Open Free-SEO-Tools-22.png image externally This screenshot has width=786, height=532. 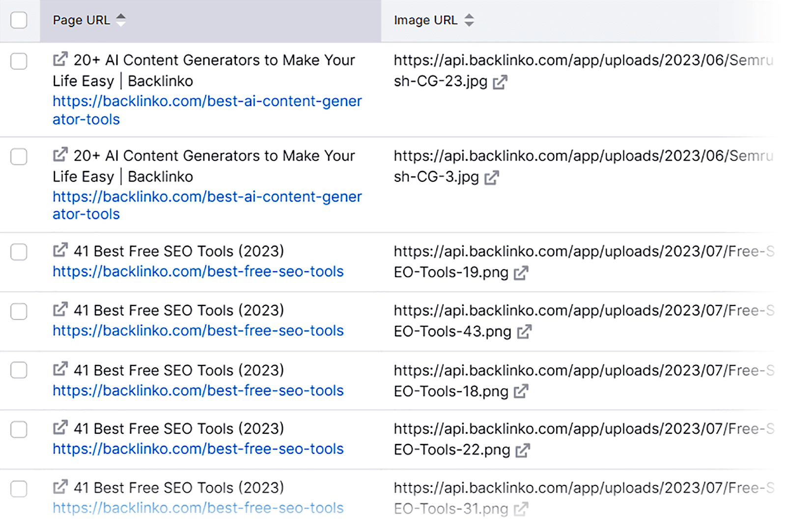coord(524,450)
